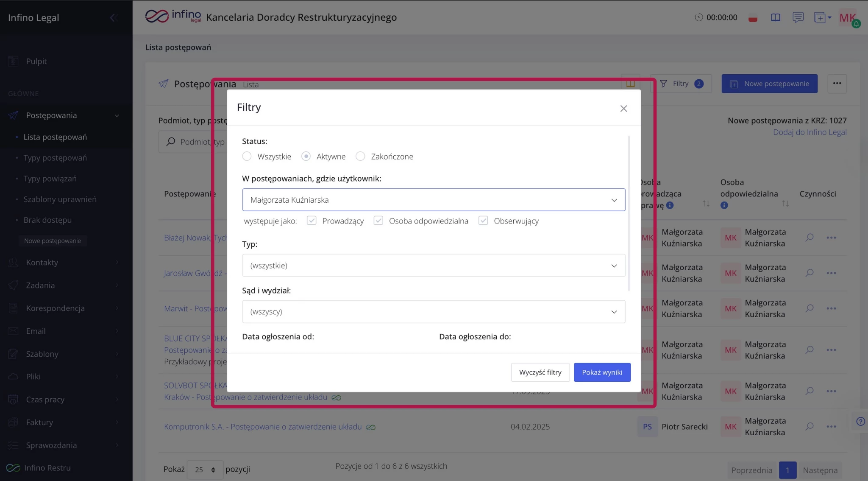This screenshot has width=868, height=481.
Task: Toggle the Obserwujący checkbox
Action: 483,221
